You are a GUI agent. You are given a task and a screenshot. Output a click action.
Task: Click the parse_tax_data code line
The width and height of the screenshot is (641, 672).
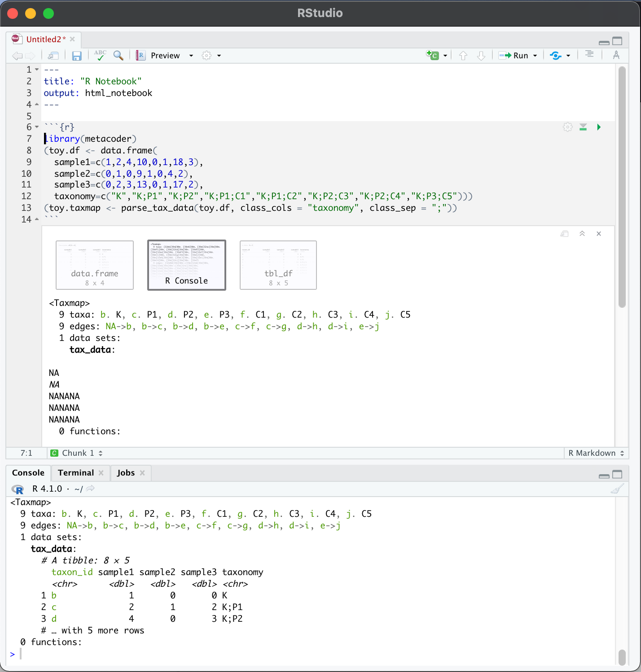[250, 208]
